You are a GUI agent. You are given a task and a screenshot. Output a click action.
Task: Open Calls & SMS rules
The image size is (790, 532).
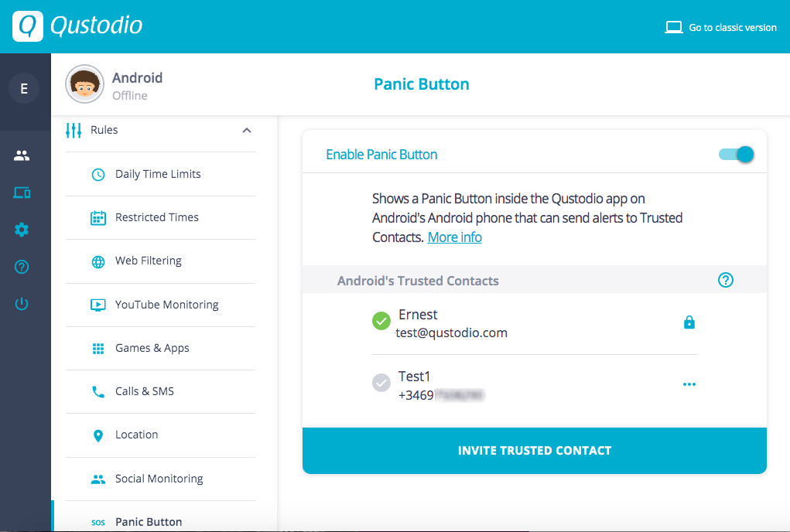(160, 391)
